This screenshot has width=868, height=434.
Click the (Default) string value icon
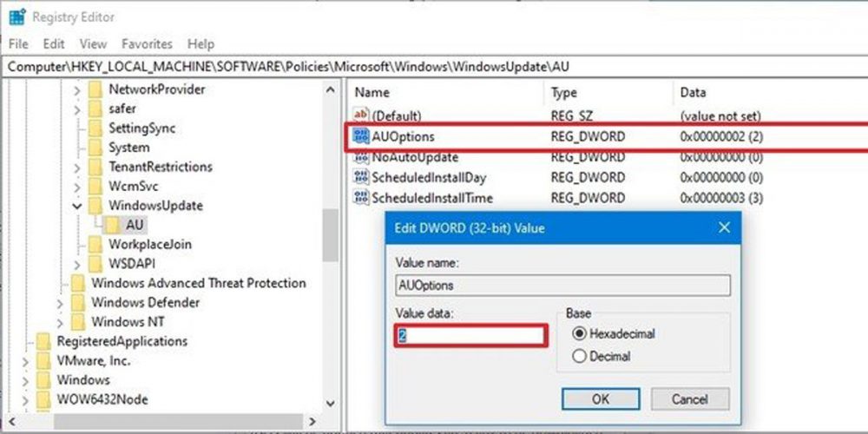[361, 115]
